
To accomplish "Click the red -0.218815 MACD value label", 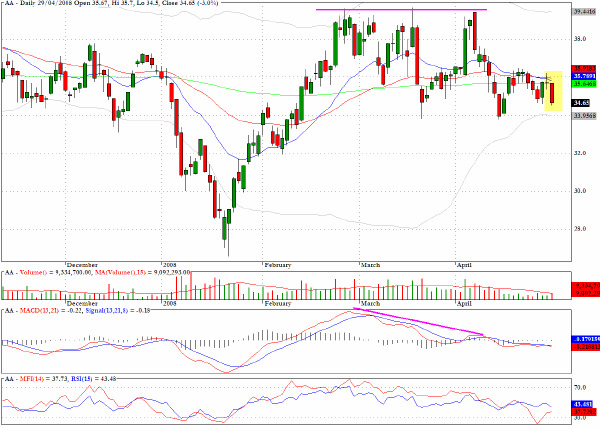I will click(x=585, y=347).
